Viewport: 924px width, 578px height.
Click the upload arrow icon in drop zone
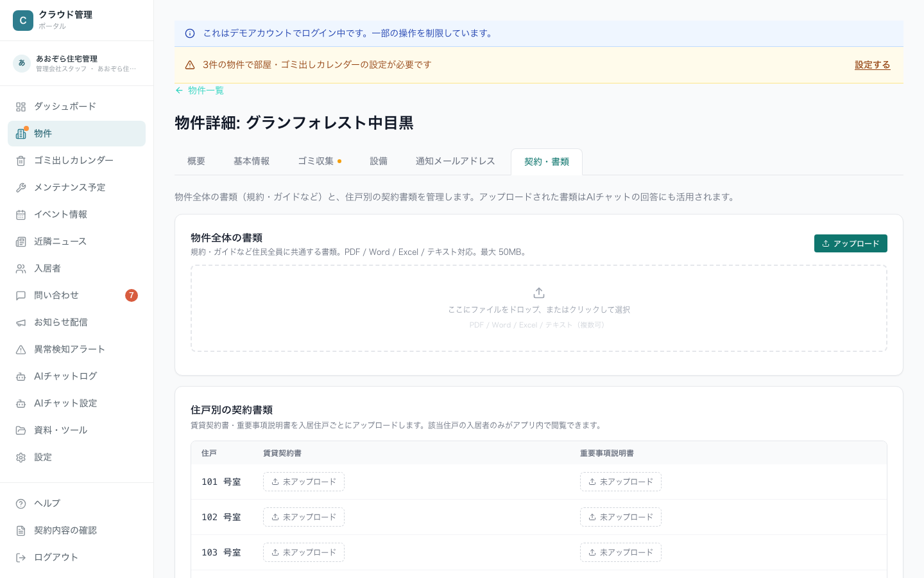[539, 293]
